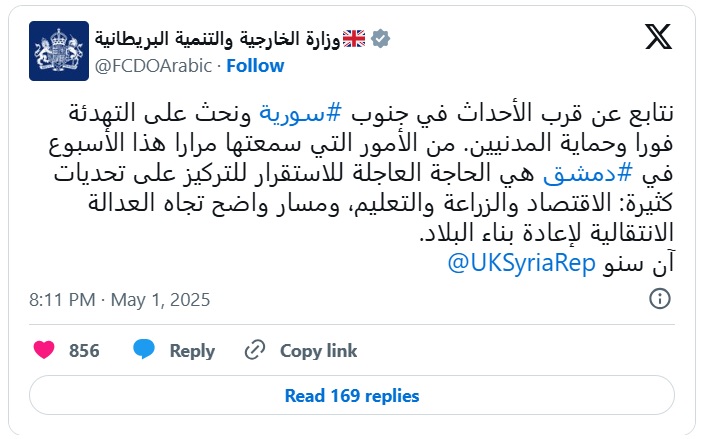This screenshot has height=439, width=720.
Task: Open the #سورية hashtag
Action: 301,113
